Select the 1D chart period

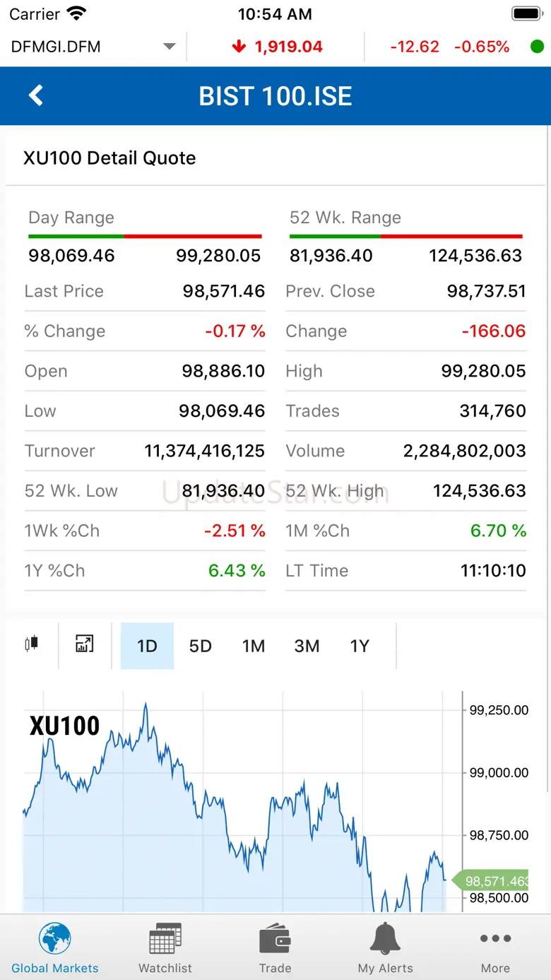(147, 646)
